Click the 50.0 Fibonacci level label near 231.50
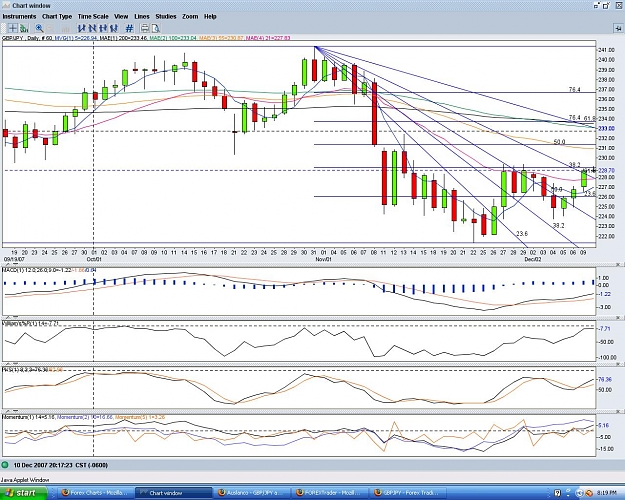 point(559,142)
